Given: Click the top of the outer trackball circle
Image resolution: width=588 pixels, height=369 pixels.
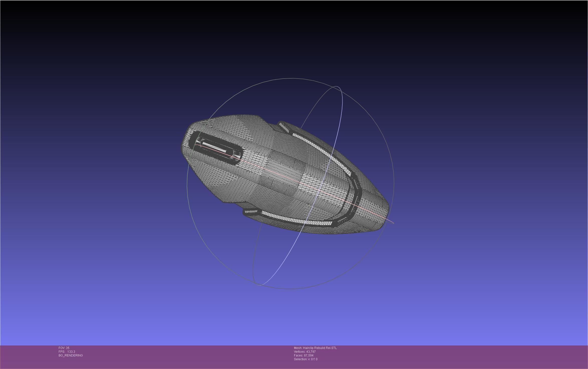Looking at the screenshot, I should 290,78.
